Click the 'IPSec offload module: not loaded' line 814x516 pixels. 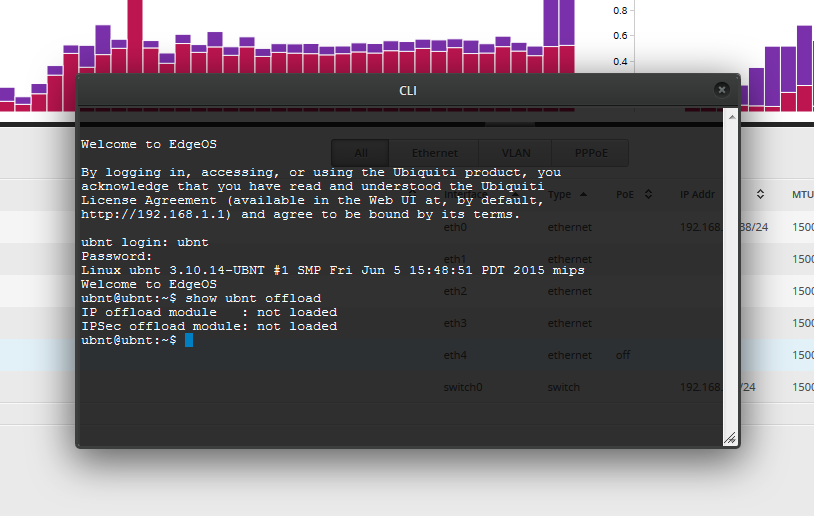(209, 326)
